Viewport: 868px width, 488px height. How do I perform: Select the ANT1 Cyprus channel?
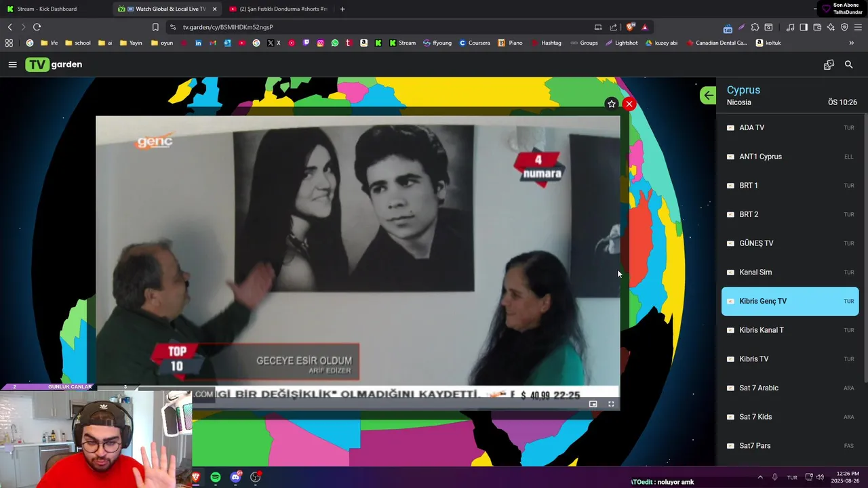[790, 157]
